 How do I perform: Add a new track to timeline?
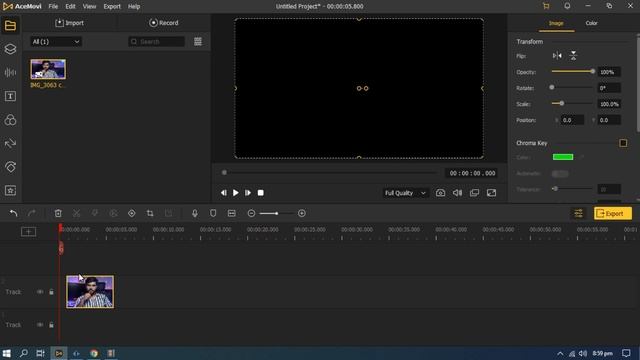point(29,232)
